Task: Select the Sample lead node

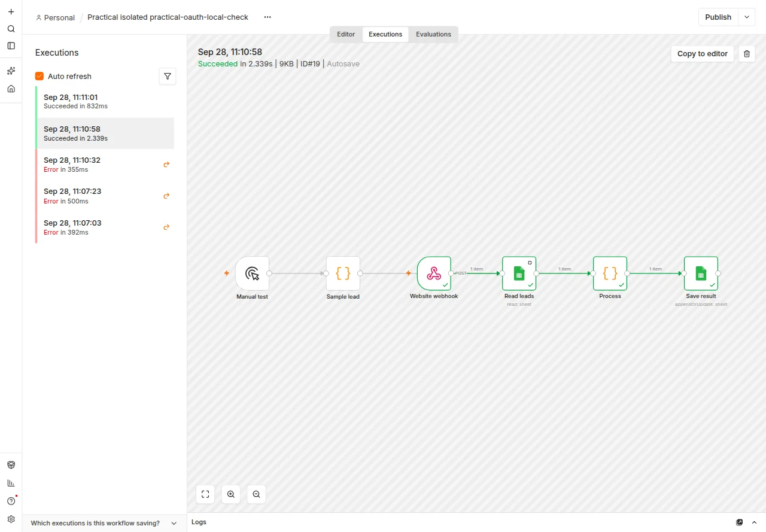Action: point(343,273)
